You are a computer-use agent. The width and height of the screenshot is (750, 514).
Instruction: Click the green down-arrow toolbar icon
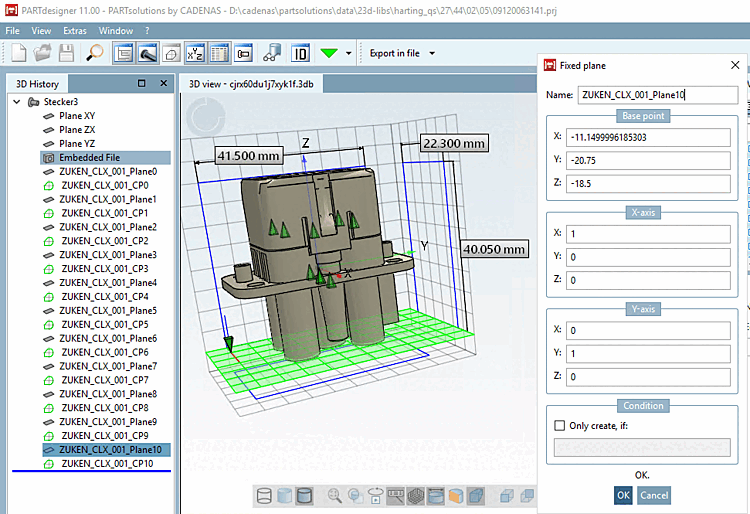point(330,53)
